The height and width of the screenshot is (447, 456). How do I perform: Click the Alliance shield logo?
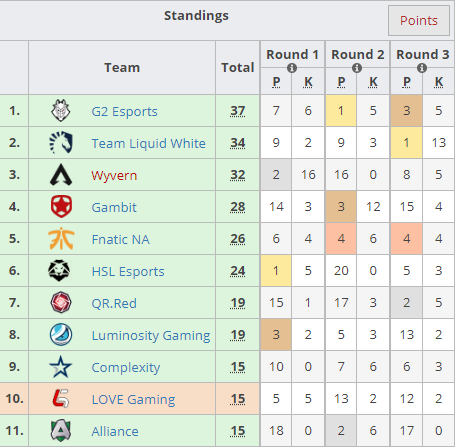(61, 431)
